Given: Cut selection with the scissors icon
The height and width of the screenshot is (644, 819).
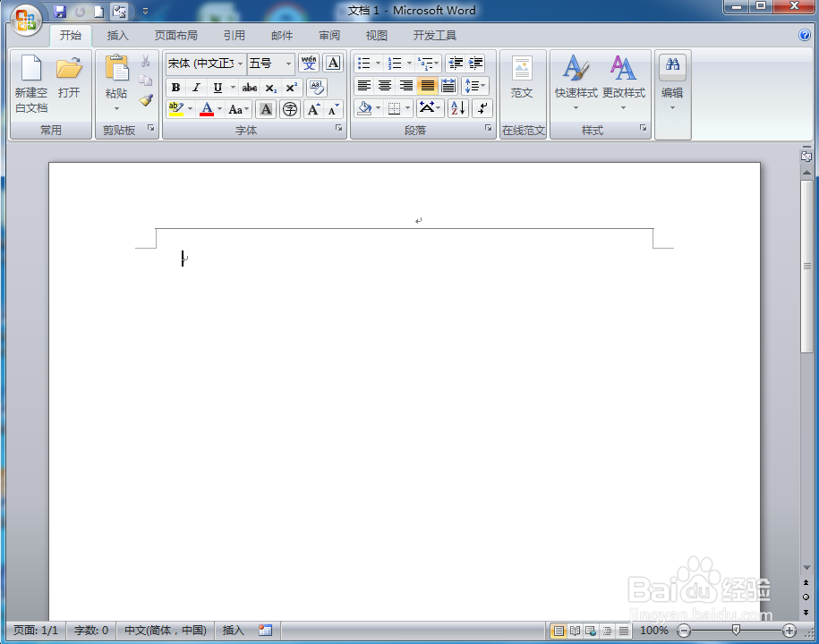Looking at the screenshot, I should (146, 62).
